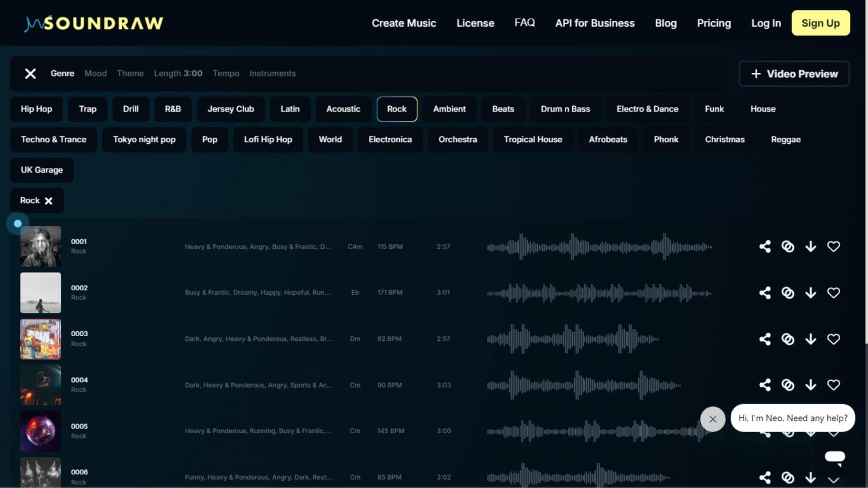Image resolution: width=868 pixels, height=488 pixels.
Task: Seek within track 0002's waveform
Action: (x=599, y=293)
